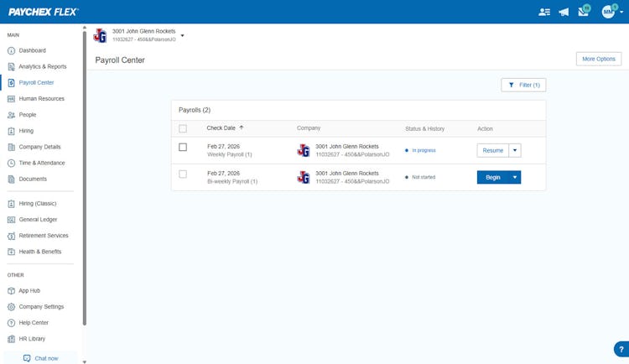Click the In progress status link

pos(424,150)
